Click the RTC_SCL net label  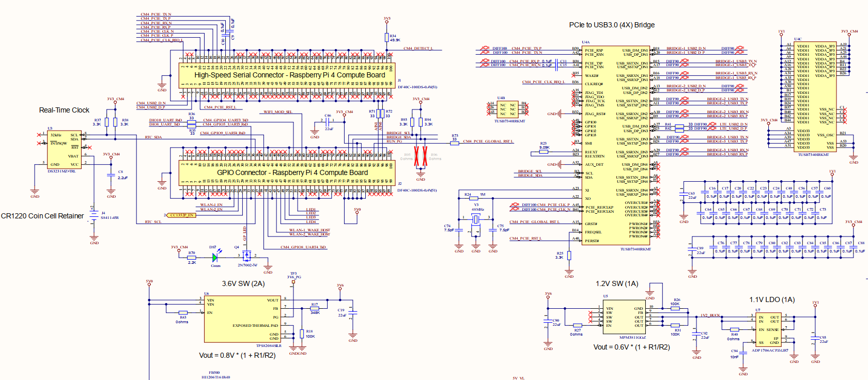pyautogui.click(x=153, y=222)
